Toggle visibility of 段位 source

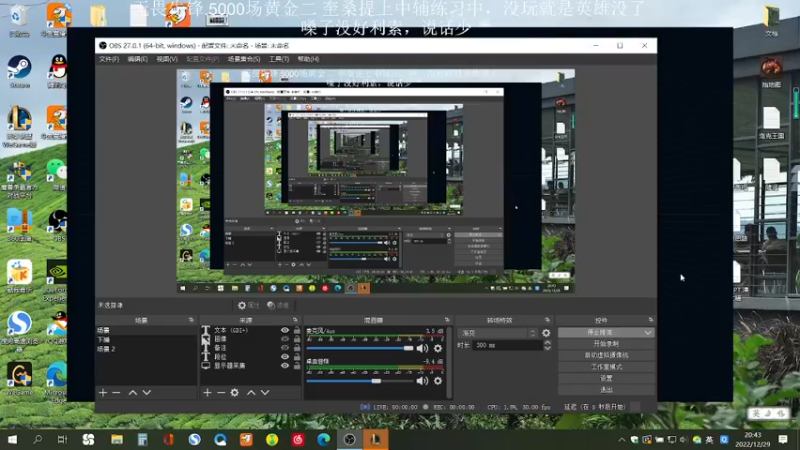tap(285, 357)
